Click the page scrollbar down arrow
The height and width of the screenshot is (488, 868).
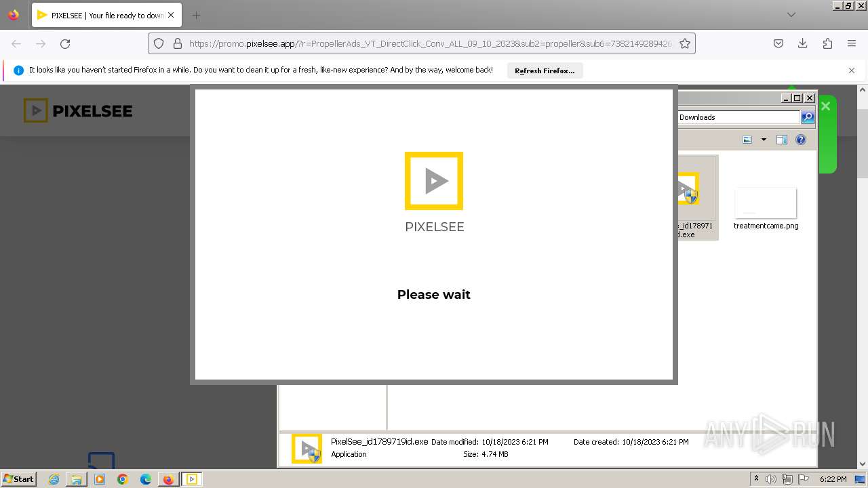[863, 464]
